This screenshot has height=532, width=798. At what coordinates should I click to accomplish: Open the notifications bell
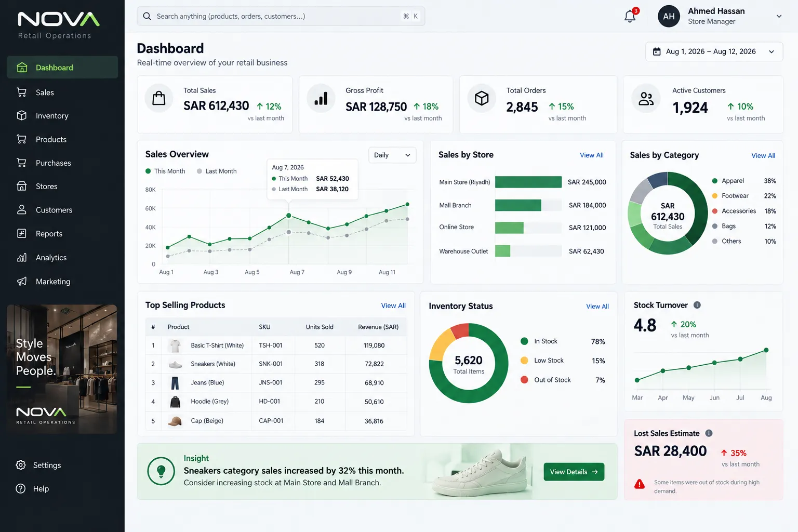[630, 16]
